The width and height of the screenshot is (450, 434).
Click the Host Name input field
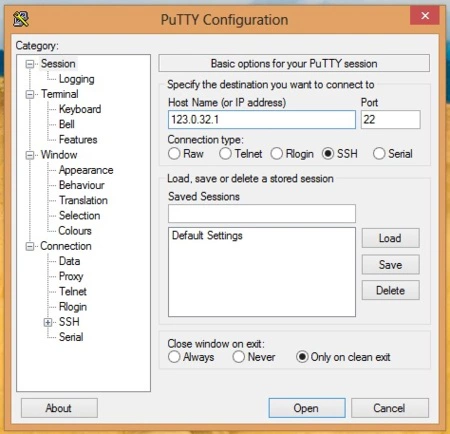(262, 120)
